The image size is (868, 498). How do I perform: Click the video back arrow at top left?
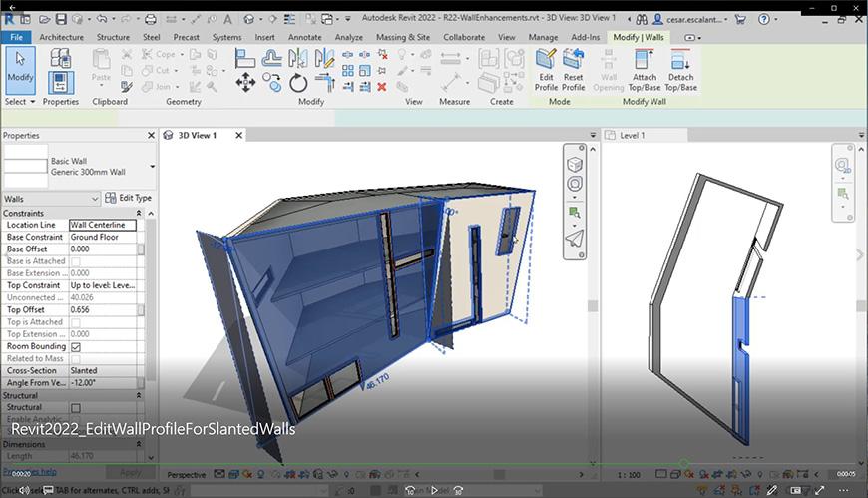12,7
